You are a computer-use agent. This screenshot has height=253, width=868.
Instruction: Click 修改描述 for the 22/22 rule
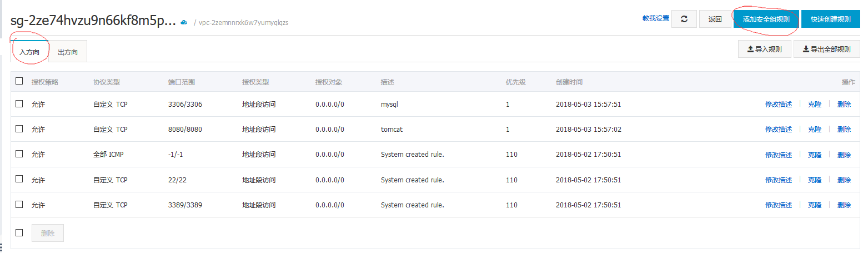coord(779,180)
